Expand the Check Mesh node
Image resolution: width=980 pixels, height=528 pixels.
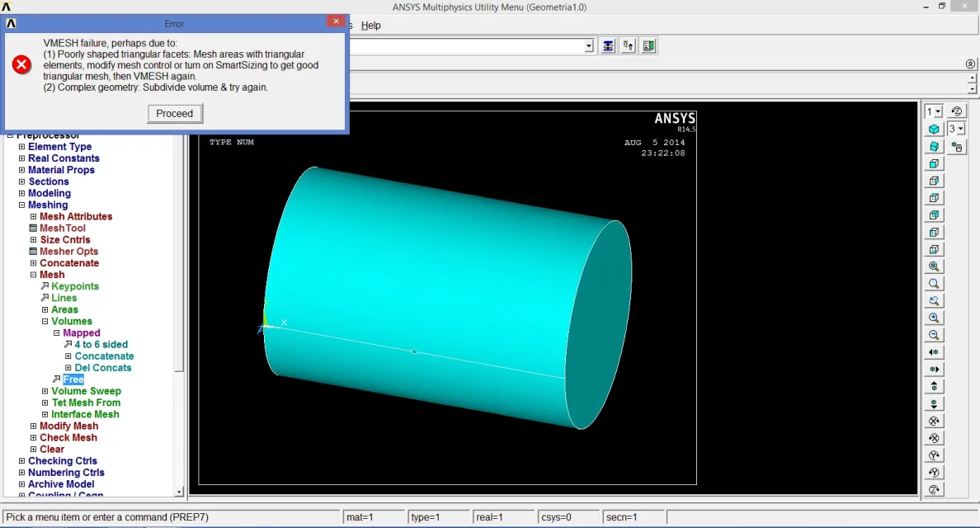34,438
